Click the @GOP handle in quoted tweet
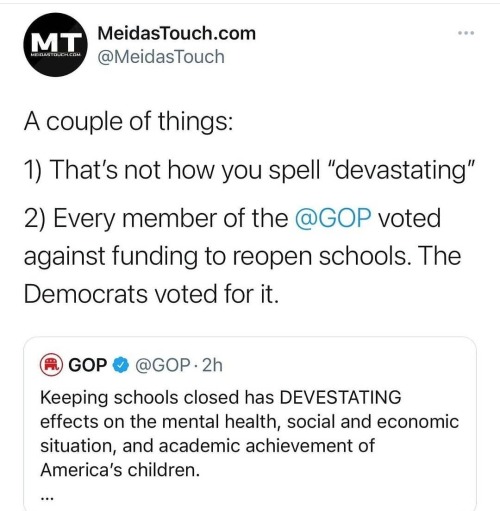500x511 pixels. coord(162,365)
